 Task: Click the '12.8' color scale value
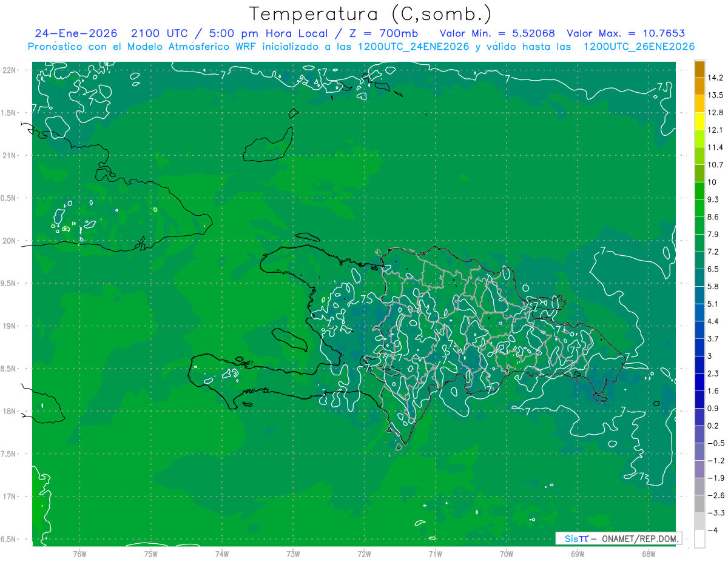click(716, 113)
